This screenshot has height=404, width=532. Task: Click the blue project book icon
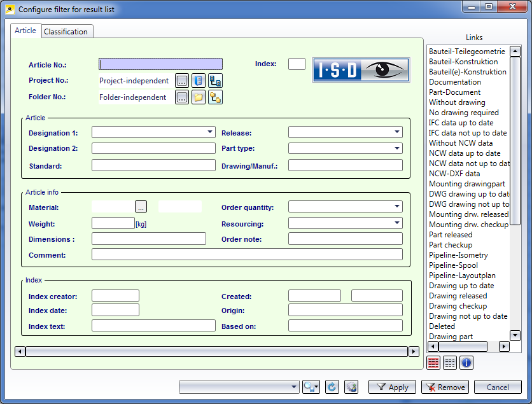pos(199,81)
